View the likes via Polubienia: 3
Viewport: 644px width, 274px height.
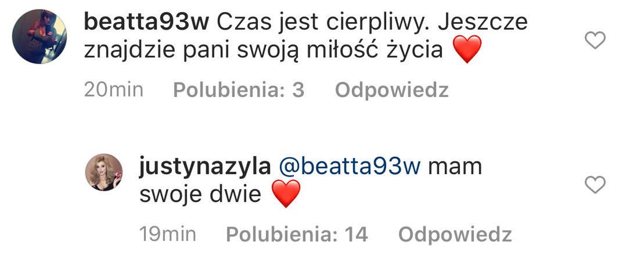click(239, 91)
